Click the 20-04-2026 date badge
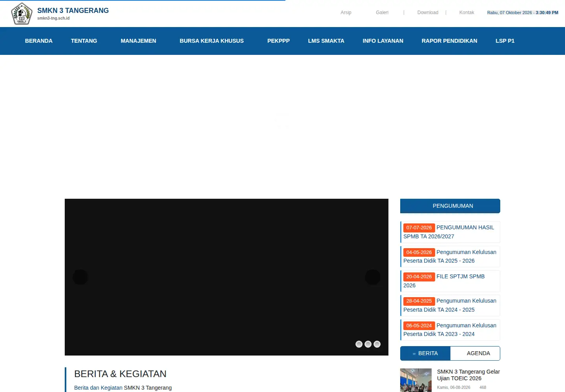Viewport: 565px width, 392px height. [419, 277]
